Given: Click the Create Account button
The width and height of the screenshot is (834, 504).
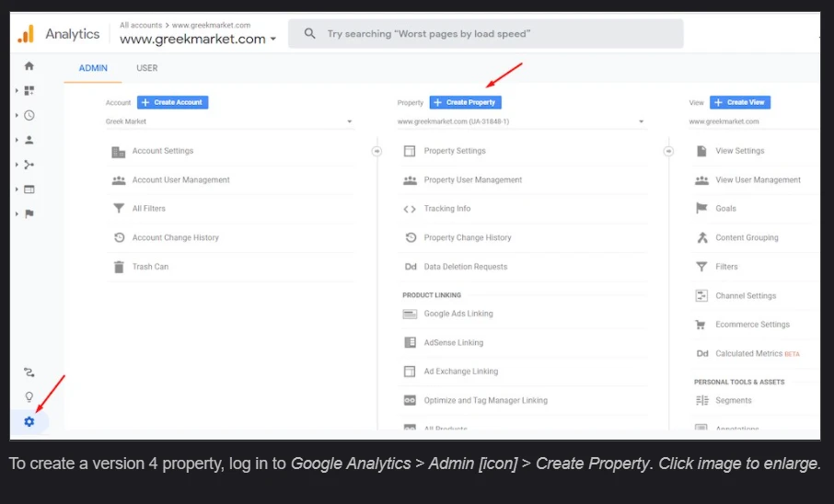Looking at the screenshot, I should (173, 102).
